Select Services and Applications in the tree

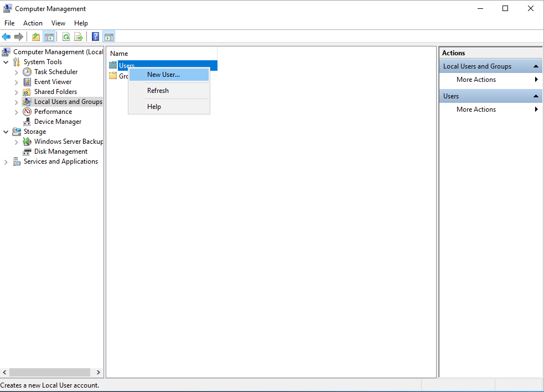click(61, 161)
